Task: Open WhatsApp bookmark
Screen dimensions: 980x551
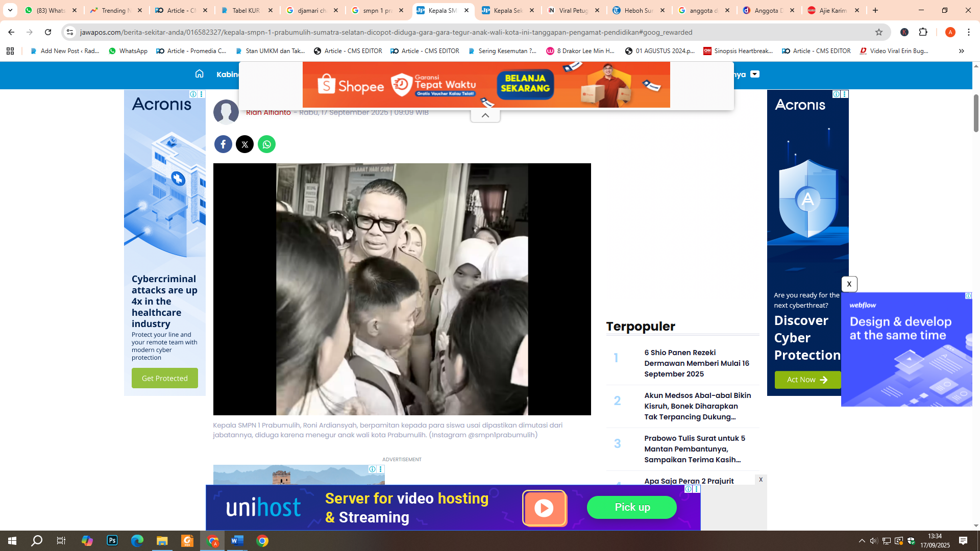Action: tap(128, 51)
